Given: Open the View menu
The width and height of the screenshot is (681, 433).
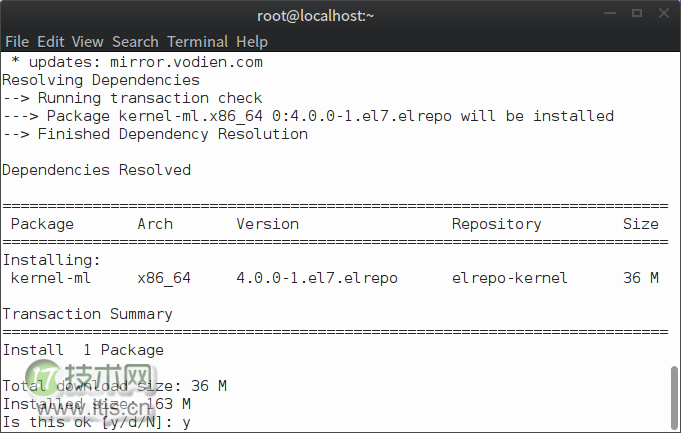Looking at the screenshot, I should [87, 41].
